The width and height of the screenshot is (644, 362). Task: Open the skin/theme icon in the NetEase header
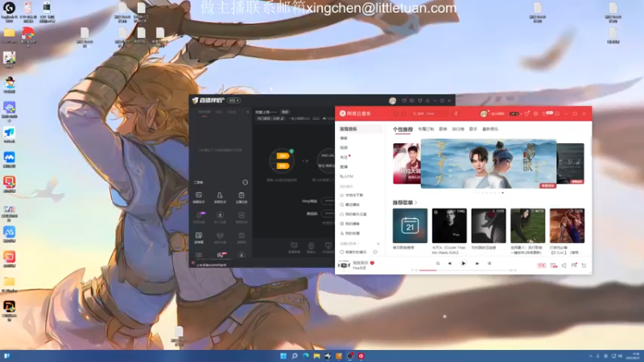[x=527, y=113]
